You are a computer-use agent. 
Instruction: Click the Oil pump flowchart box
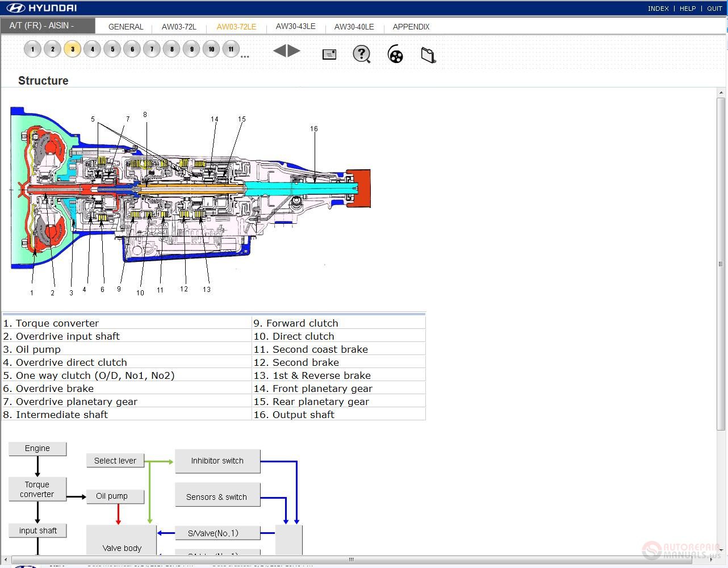click(115, 496)
